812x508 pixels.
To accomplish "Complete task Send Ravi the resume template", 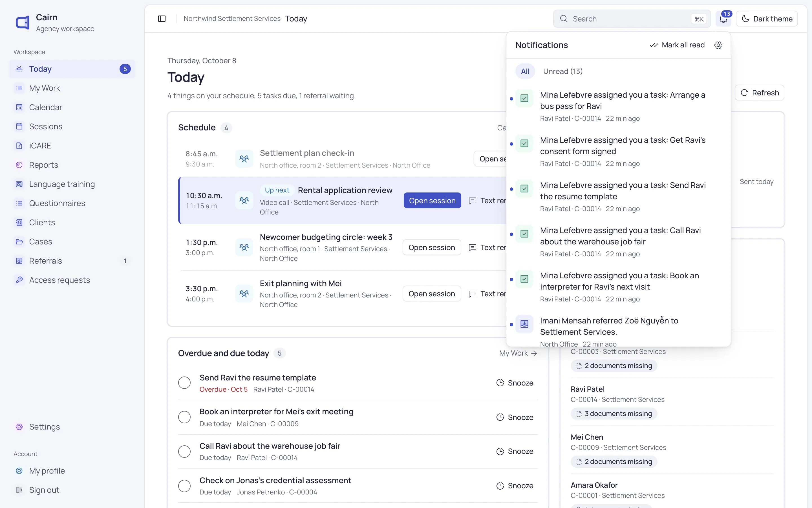I will (x=184, y=383).
